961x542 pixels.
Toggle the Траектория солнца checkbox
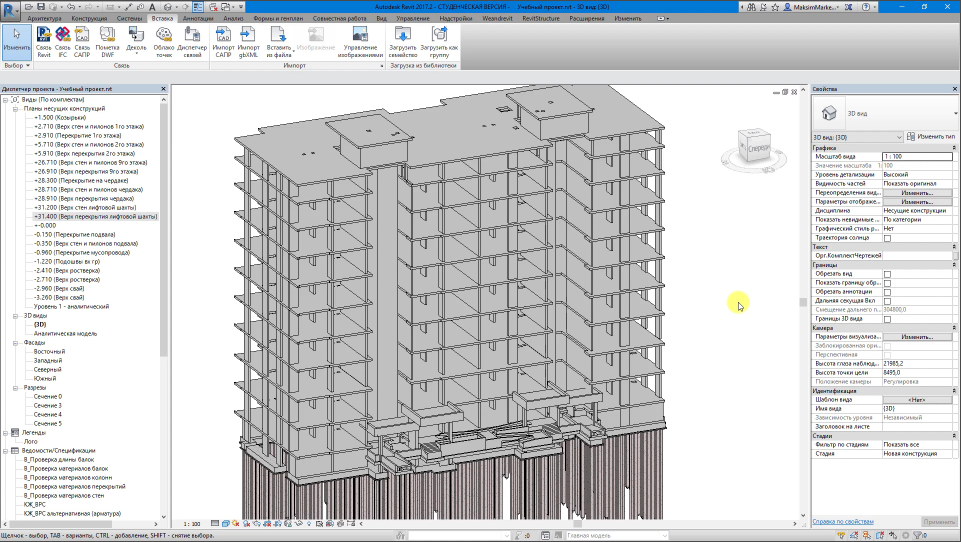(x=887, y=238)
